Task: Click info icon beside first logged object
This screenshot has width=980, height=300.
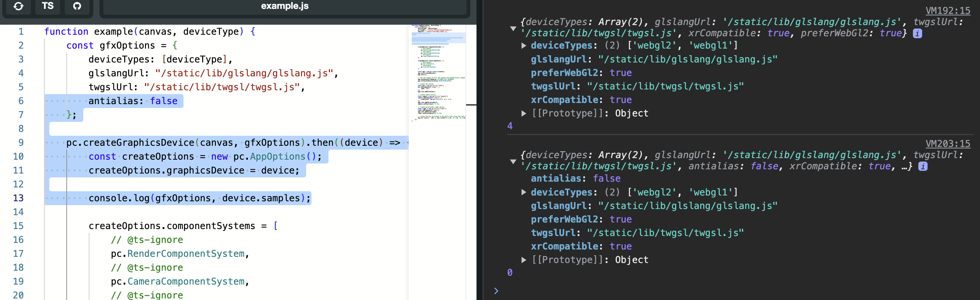Action: tap(917, 34)
